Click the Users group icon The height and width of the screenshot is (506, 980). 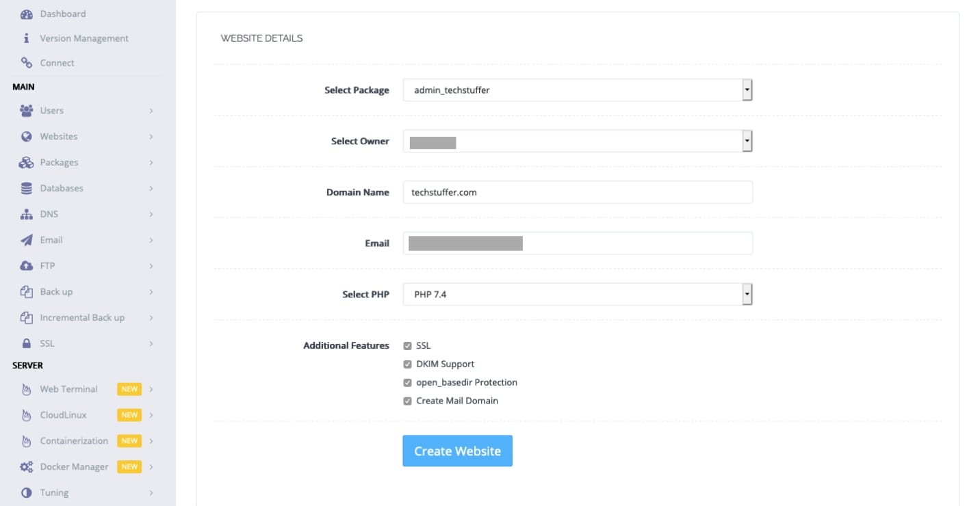coord(27,110)
